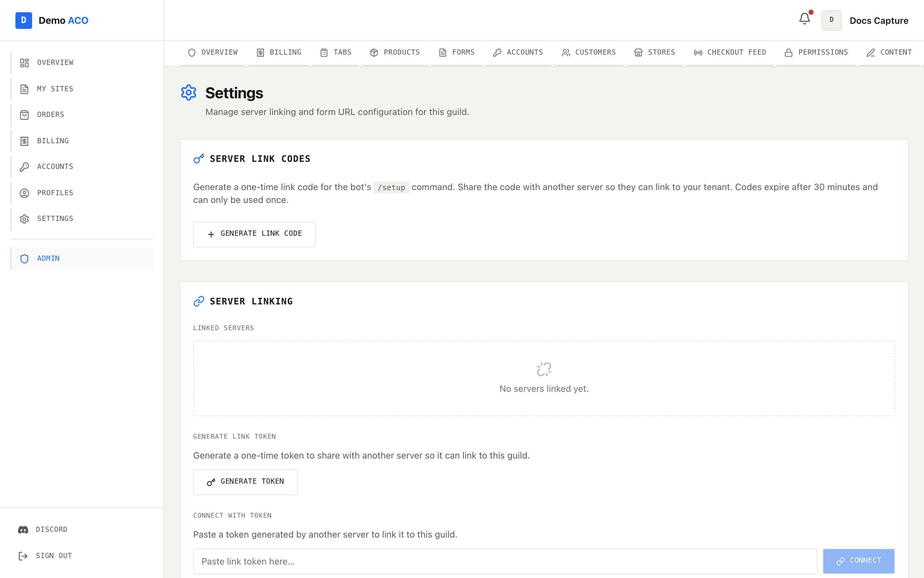This screenshot has height=578, width=924.
Task: Click the Docs Capture user avatar
Action: tap(831, 20)
